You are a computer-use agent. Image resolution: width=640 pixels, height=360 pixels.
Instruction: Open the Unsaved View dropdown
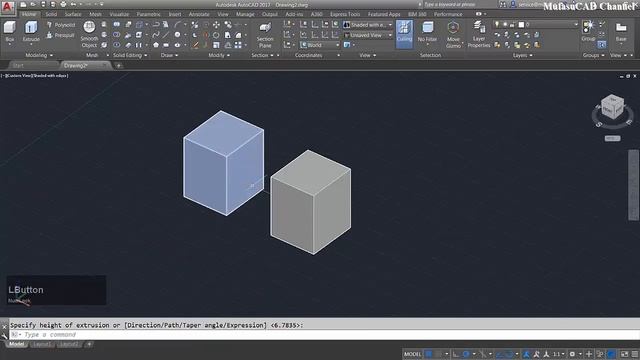tap(368, 36)
